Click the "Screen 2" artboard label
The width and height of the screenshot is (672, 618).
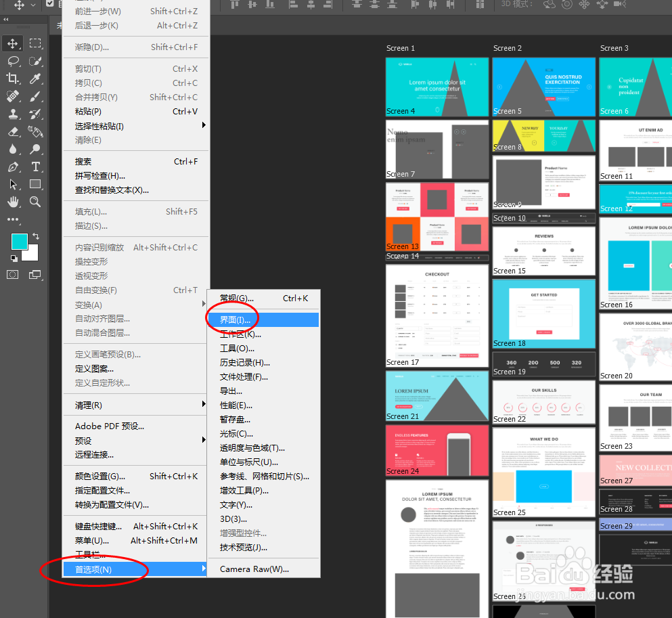508,48
